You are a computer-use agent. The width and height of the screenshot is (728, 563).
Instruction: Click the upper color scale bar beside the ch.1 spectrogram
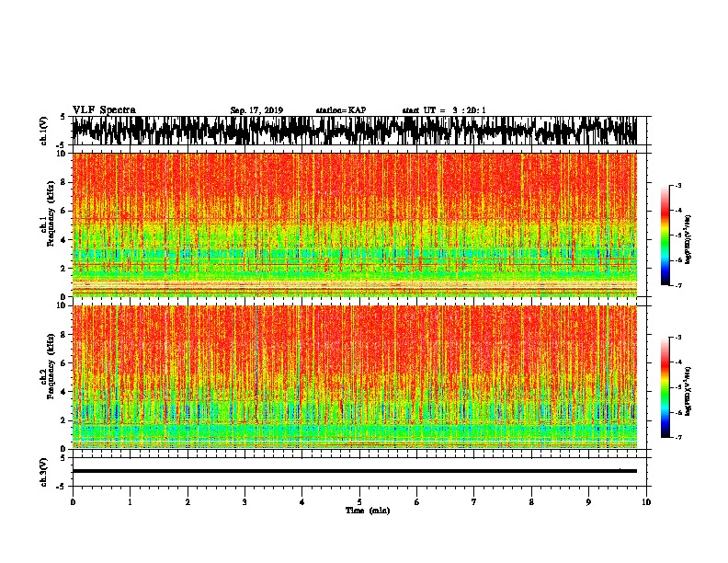coord(665,236)
